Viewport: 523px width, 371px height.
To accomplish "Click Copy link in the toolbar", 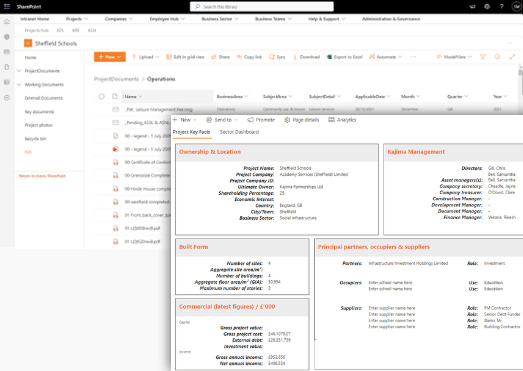I will click(249, 57).
